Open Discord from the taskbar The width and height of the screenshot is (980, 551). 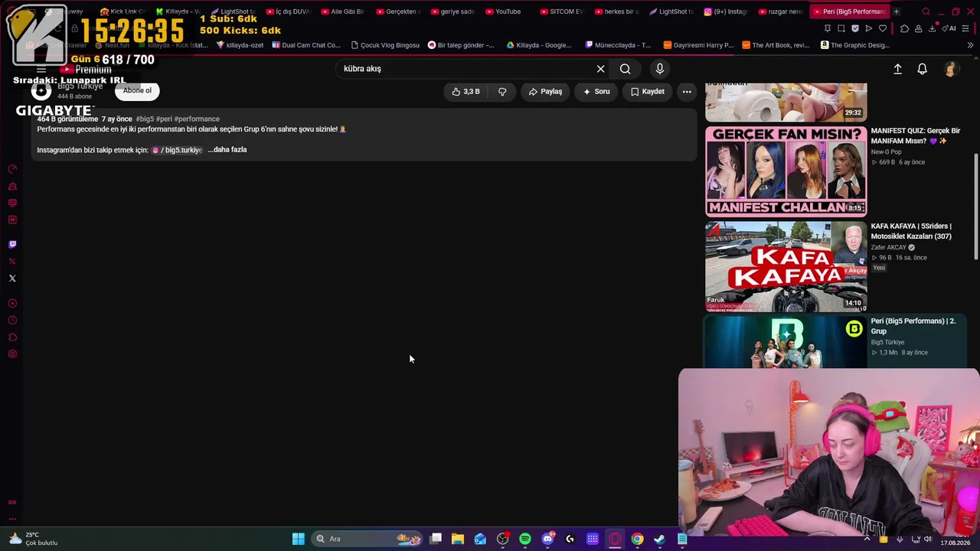tap(547, 539)
